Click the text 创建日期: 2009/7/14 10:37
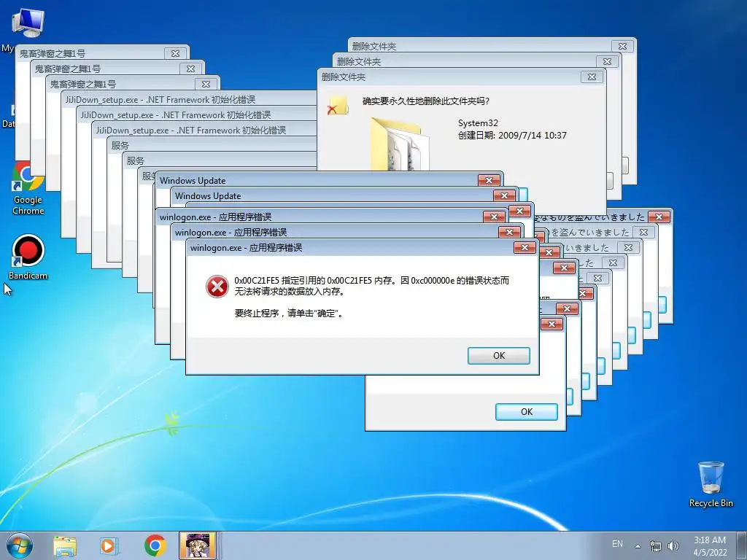Image resolution: width=747 pixels, height=560 pixels. pos(512,135)
